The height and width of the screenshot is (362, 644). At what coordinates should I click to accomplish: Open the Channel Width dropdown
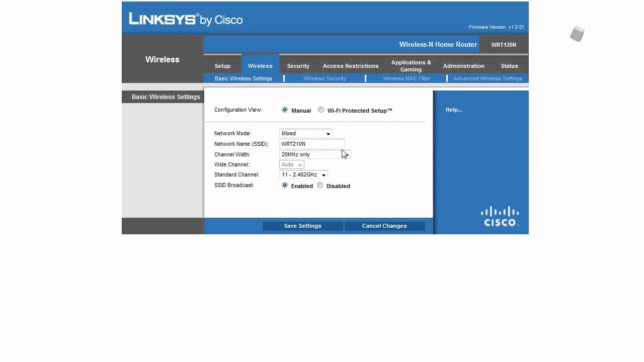point(315,154)
